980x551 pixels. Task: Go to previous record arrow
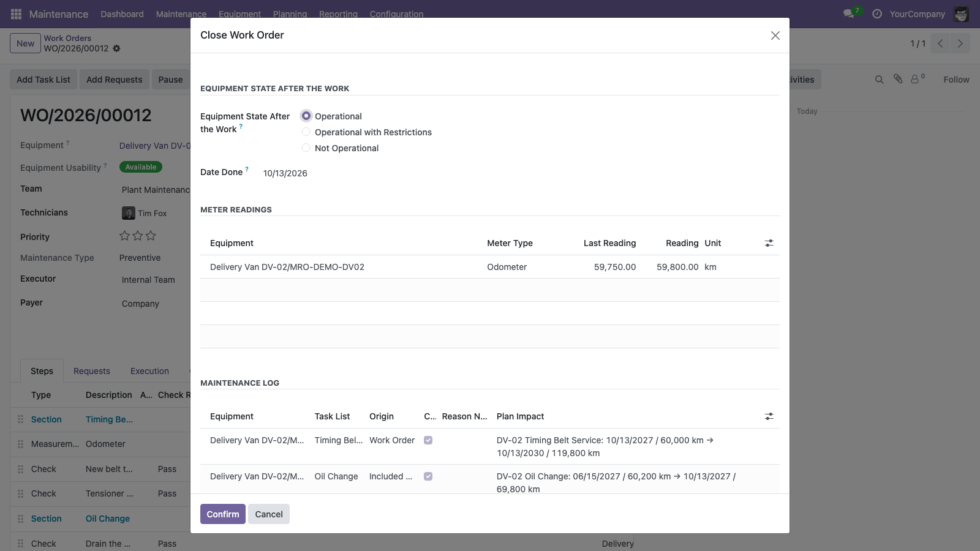pyautogui.click(x=940, y=43)
